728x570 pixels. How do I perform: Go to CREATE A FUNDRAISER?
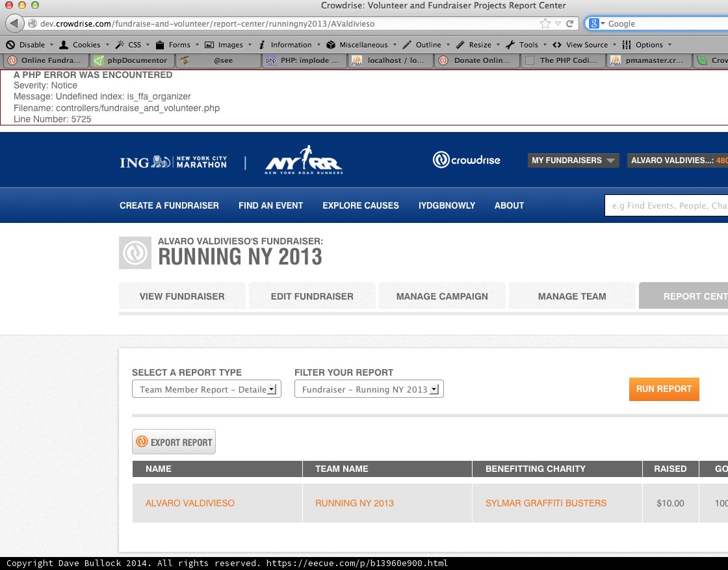(169, 205)
